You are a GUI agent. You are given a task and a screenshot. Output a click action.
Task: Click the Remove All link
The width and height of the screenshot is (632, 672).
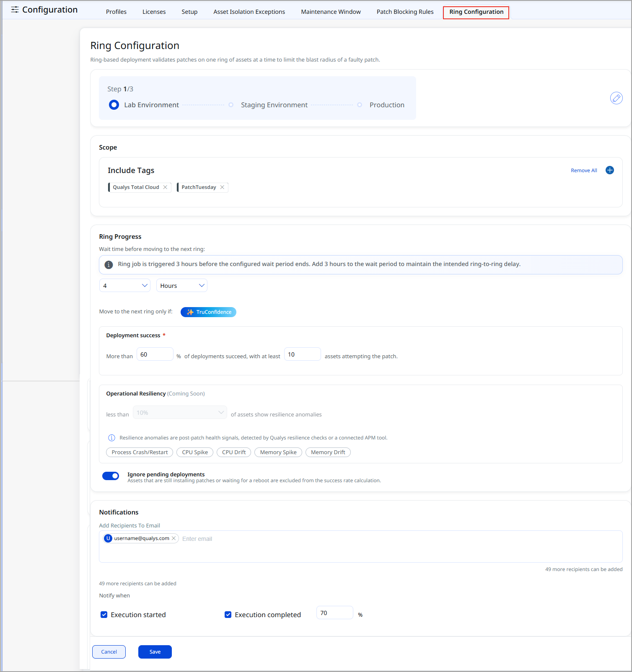(x=584, y=171)
